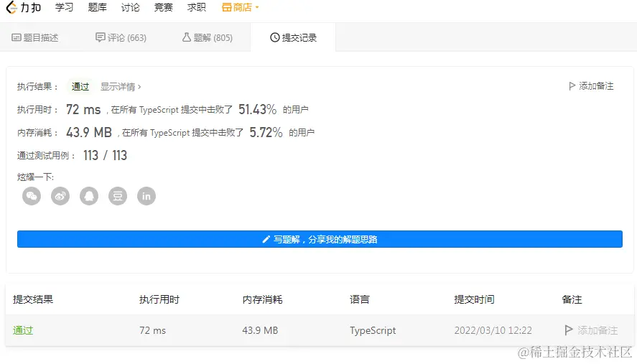Screen dimensions: 637x364
Task: Share result to QQ
Action: [89, 196]
